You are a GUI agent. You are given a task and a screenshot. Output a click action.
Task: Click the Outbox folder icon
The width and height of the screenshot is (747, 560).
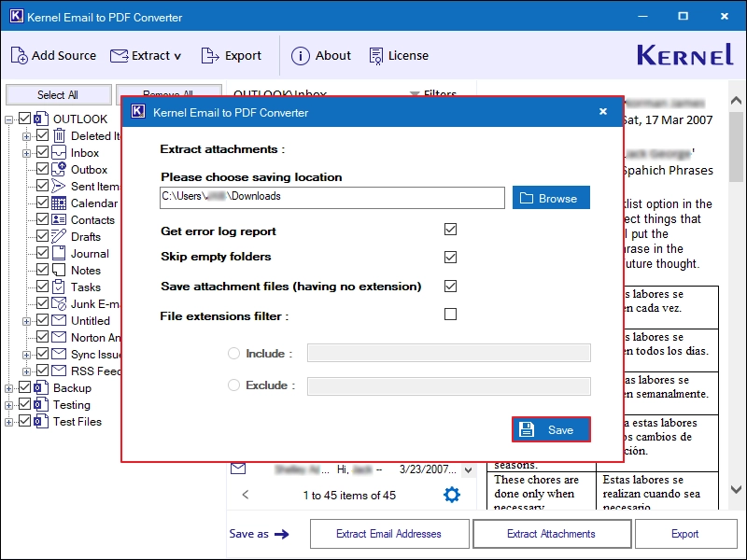point(59,169)
